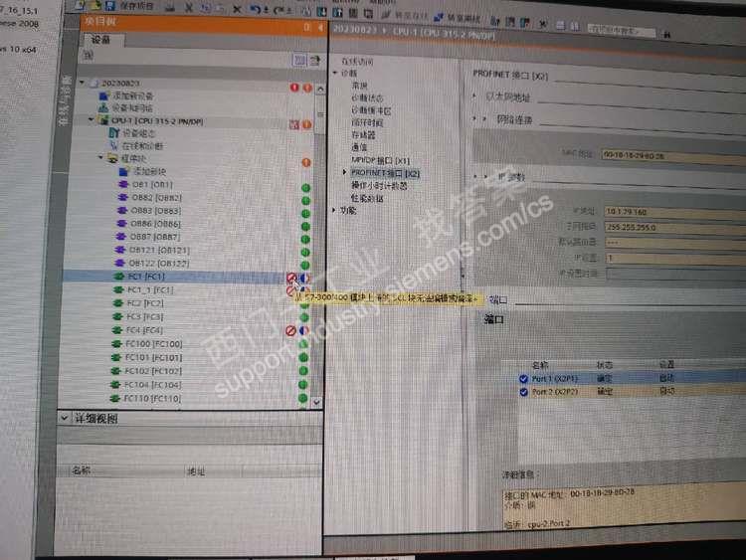Click project tree scrollbar up arrow
The height and width of the screenshot is (560, 746).
320,89
